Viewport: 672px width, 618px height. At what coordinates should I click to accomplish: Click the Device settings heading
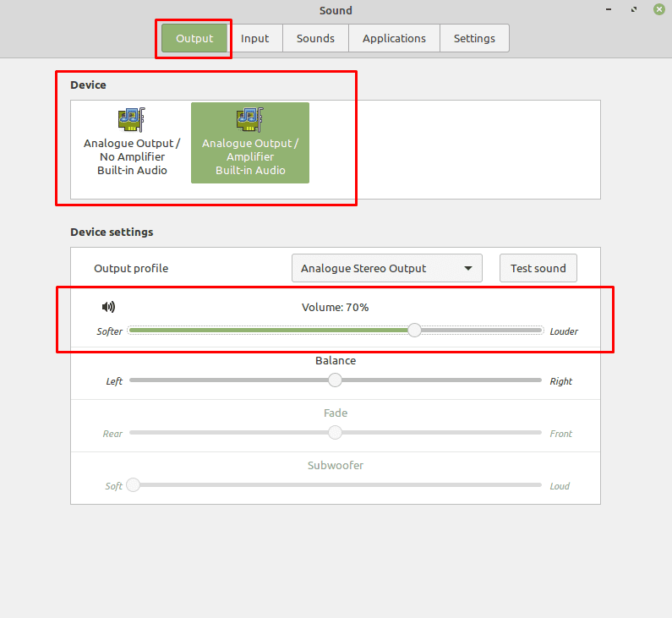(x=112, y=232)
